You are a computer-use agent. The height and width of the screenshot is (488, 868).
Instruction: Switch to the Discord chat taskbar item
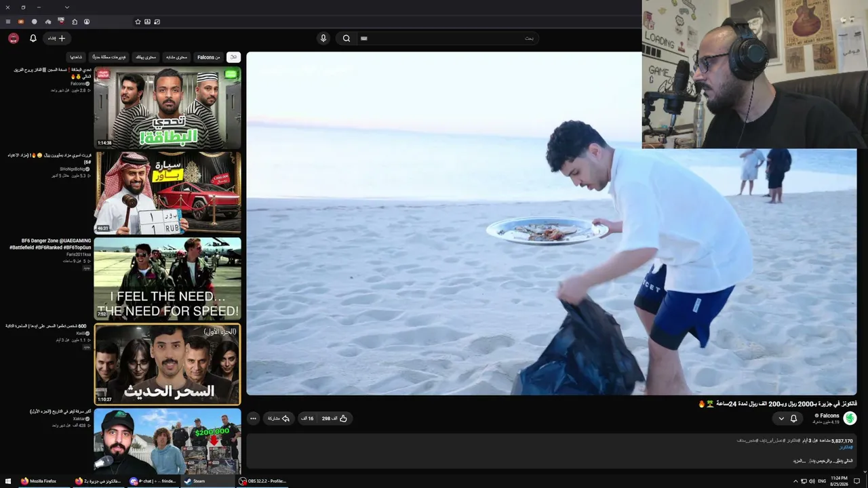click(x=153, y=481)
